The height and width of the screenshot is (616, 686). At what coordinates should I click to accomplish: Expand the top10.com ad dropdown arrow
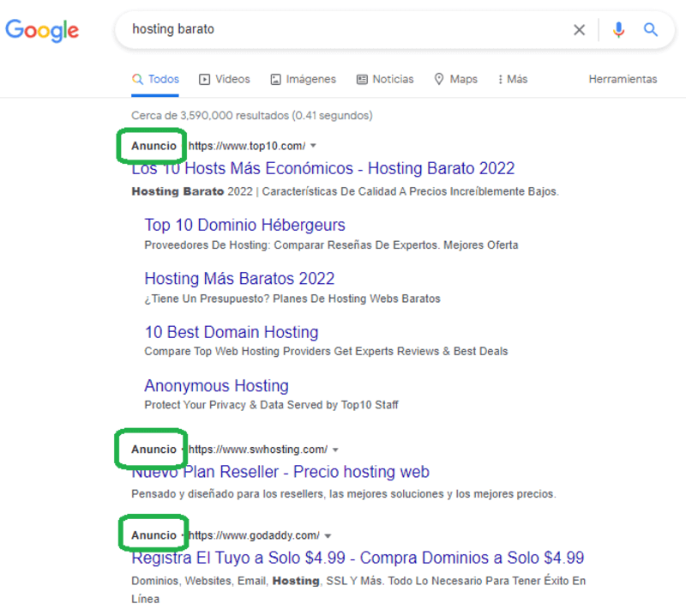pyautogui.click(x=313, y=146)
